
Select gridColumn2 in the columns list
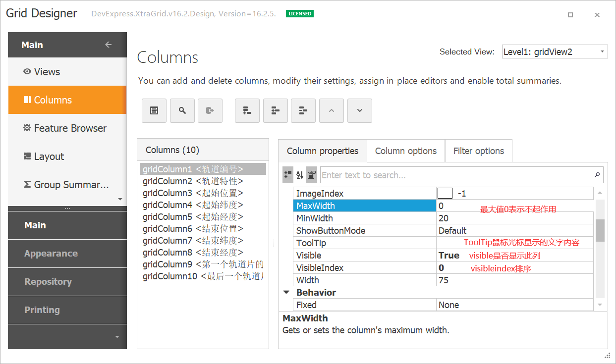click(203, 181)
